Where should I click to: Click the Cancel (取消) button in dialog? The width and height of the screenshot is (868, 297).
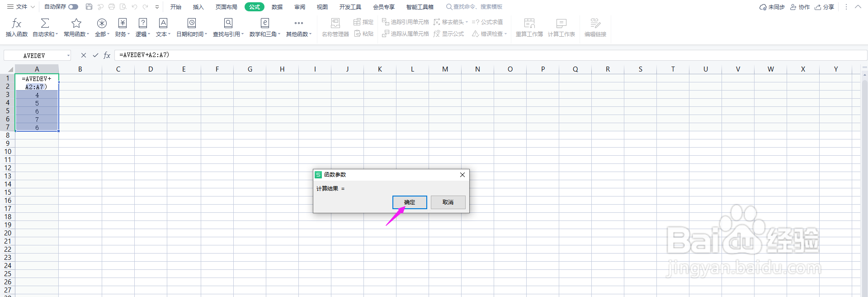click(x=448, y=202)
